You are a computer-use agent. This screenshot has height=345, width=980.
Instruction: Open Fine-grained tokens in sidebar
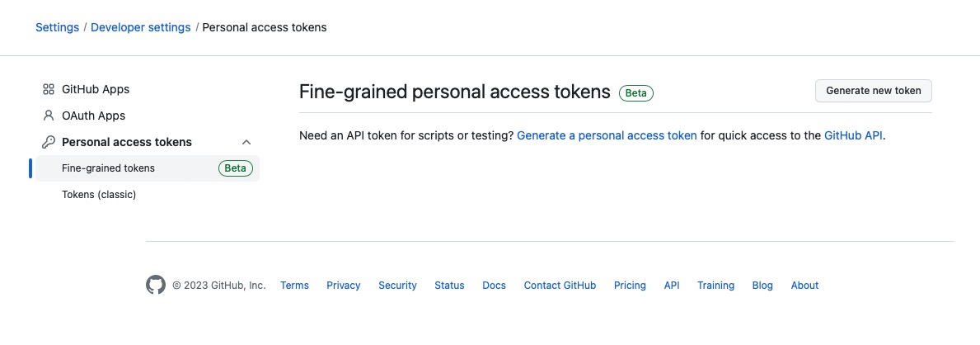tap(148, 168)
